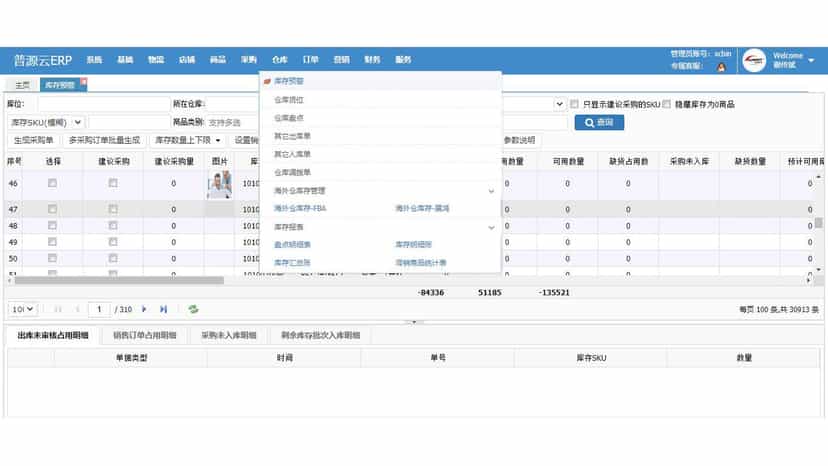
Task: Tick the 选择 checkbox in row 49
Action: (52, 242)
